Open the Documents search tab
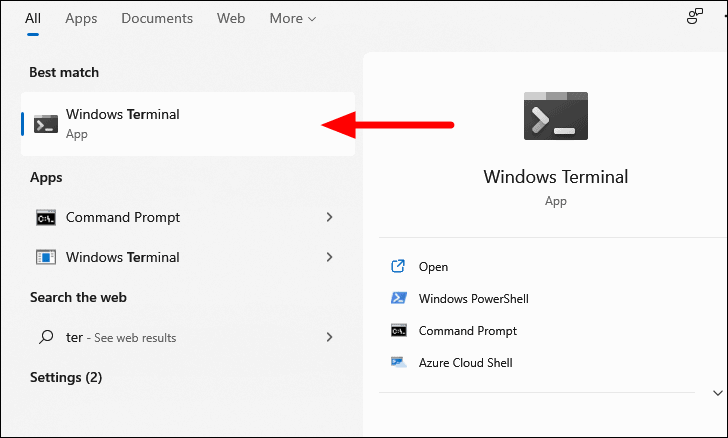728x438 pixels. point(157,19)
